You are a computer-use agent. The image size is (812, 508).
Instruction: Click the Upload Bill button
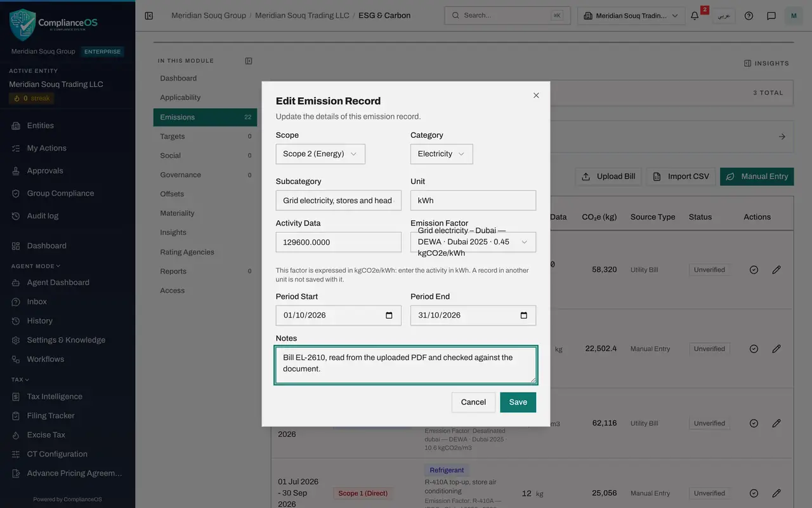[608, 177]
